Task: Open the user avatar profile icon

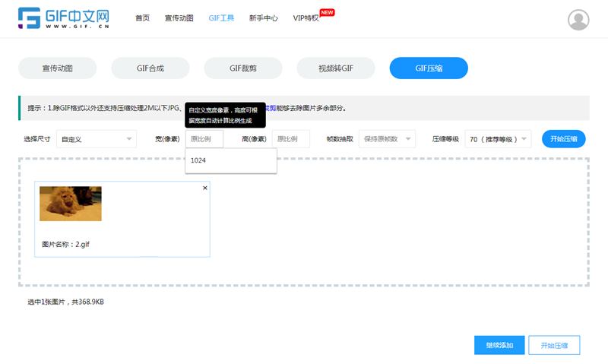Action: pyautogui.click(x=578, y=20)
